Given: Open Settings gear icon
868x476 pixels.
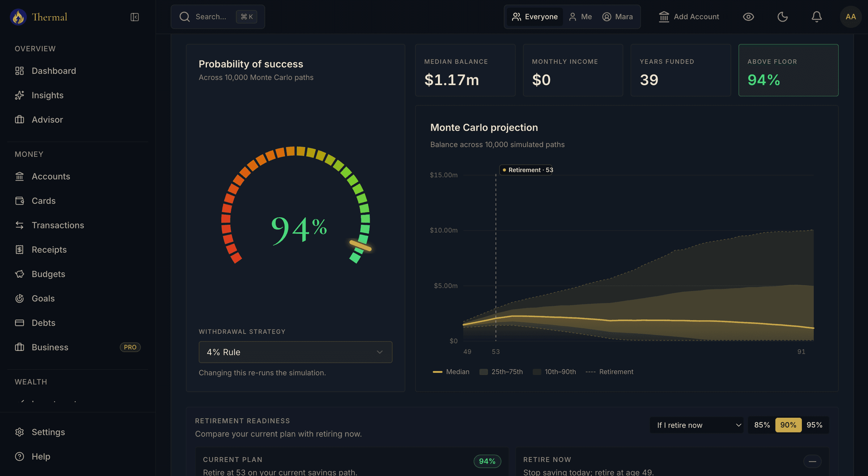Looking at the screenshot, I should point(20,432).
